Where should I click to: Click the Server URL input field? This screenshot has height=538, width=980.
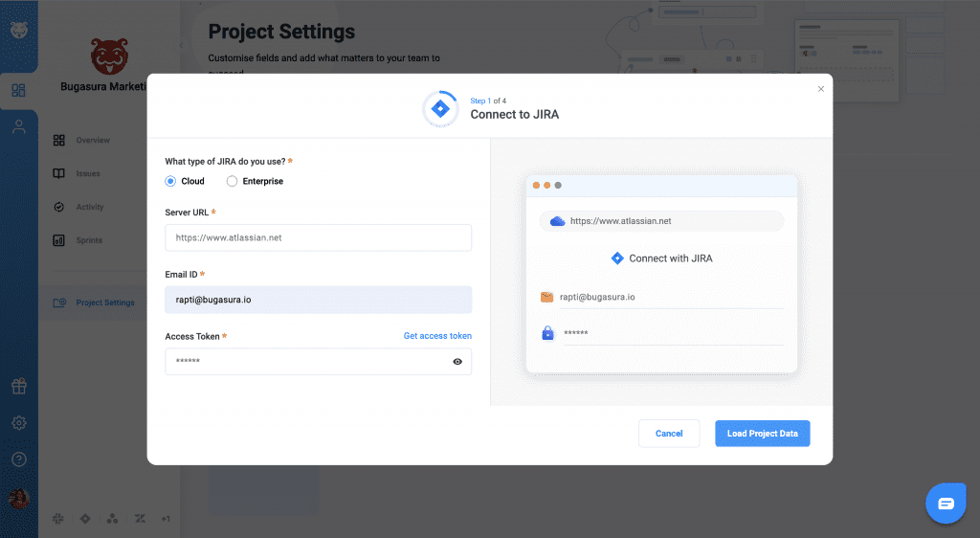pyautogui.click(x=318, y=237)
